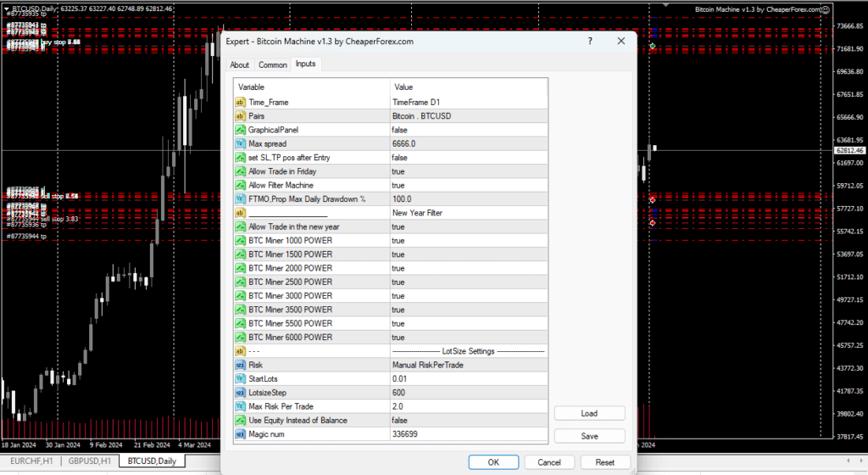This screenshot has height=475, width=868.
Task: Select the StartLots value field 0.01
Action: (469, 379)
